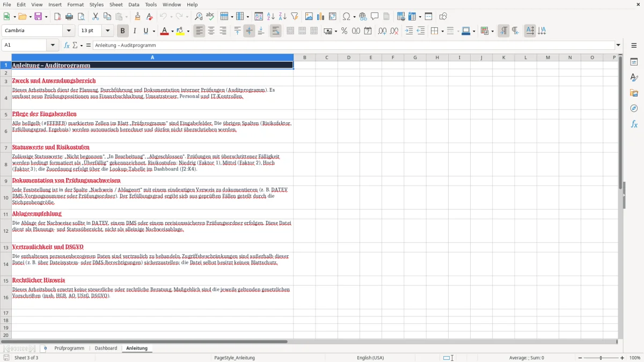Screen dimensions: 644x362
Task: Toggle Italic formatting
Action: pyautogui.click(x=134, y=31)
